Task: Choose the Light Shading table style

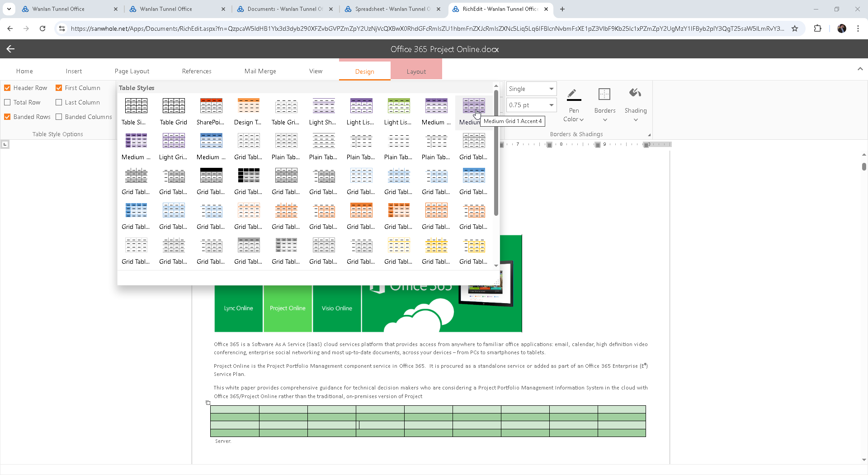Action: click(324, 106)
